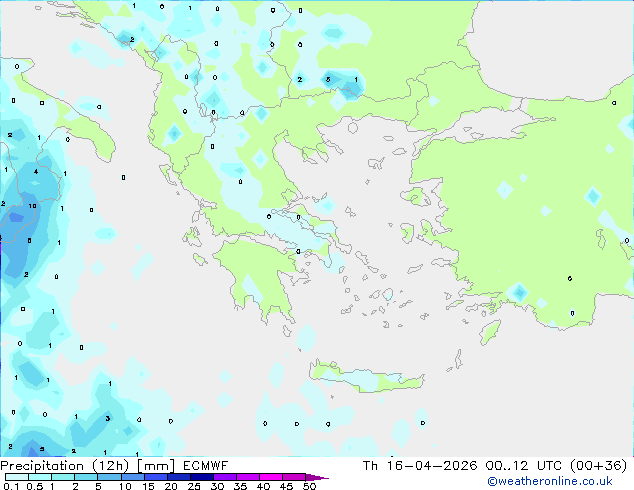The width and height of the screenshot is (634, 490).
Task: Select the '[mm]' unit label
Action: pos(156,466)
